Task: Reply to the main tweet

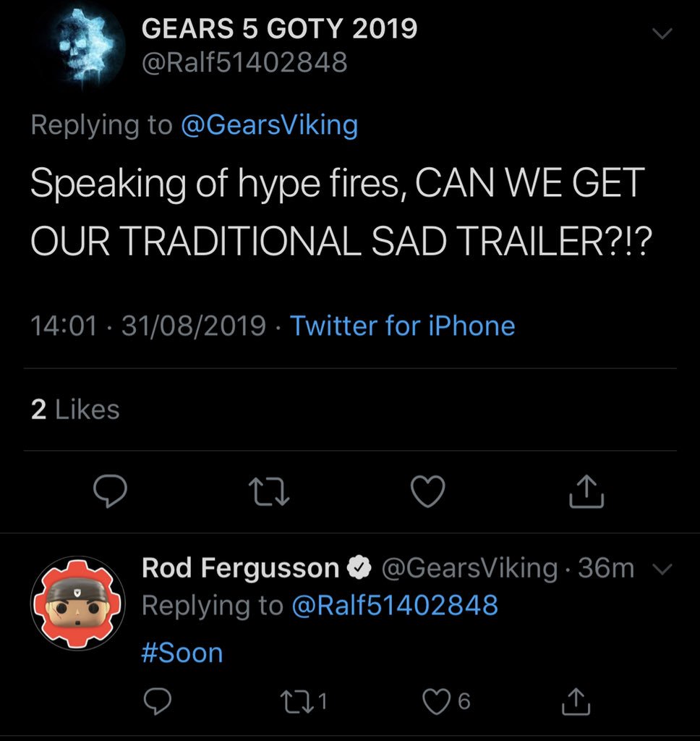Action: pyautogui.click(x=110, y=492)
